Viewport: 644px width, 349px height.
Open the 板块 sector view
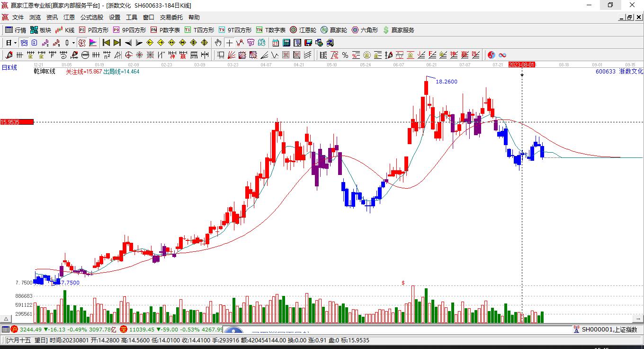pos(41,30)
